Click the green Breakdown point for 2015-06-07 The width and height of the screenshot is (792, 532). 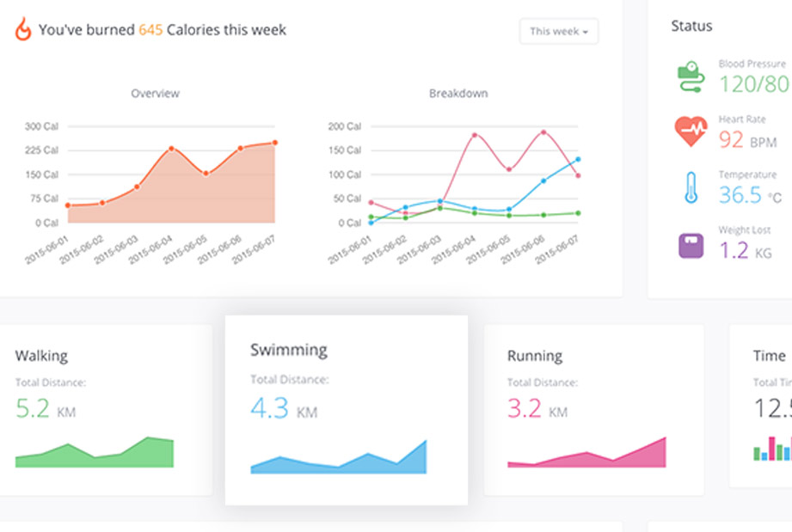point(578,213)
